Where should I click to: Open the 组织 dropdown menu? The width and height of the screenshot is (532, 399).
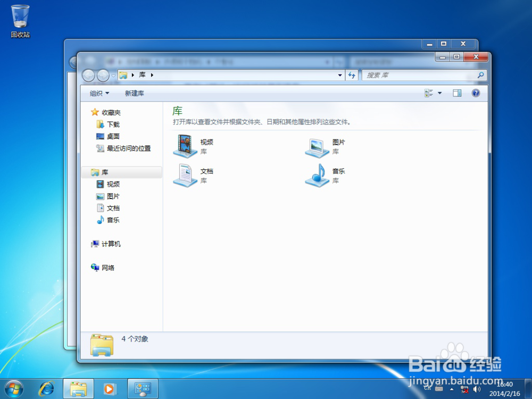coord(99,93)
